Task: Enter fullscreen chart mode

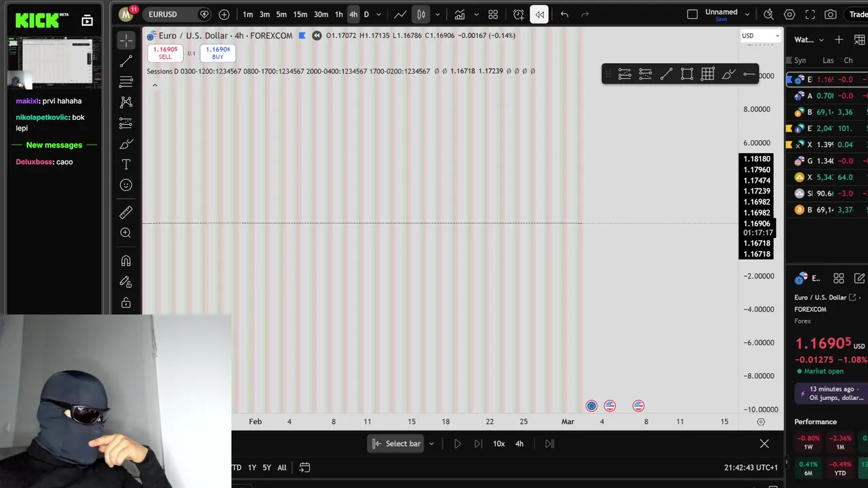Action: (x=810, y=14)
